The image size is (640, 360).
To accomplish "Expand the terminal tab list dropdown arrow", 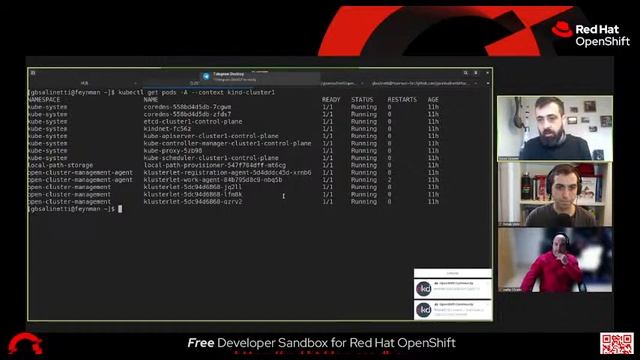I will pyautogui.click(x=488, y=83).
